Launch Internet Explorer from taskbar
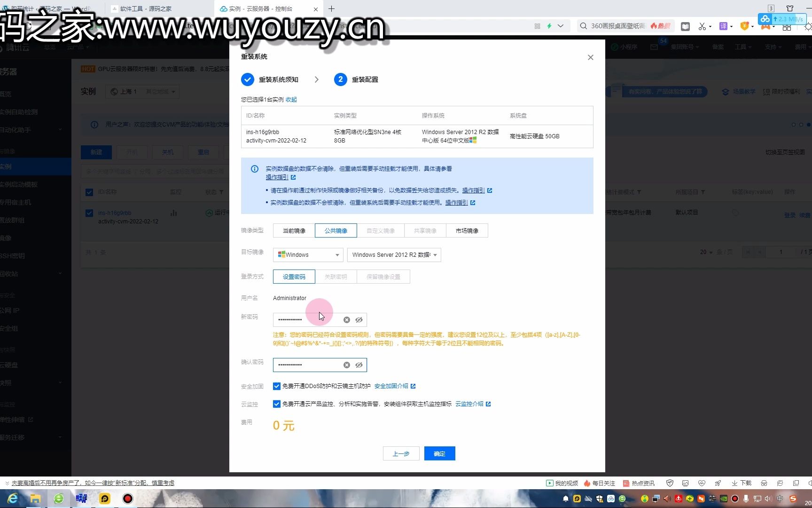Image resolution: width=812 pixels, height=508 pixels. 13,499
